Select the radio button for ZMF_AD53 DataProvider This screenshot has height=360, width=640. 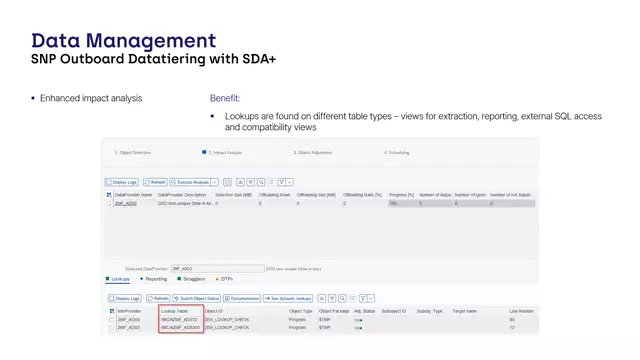tap(109, 203)
